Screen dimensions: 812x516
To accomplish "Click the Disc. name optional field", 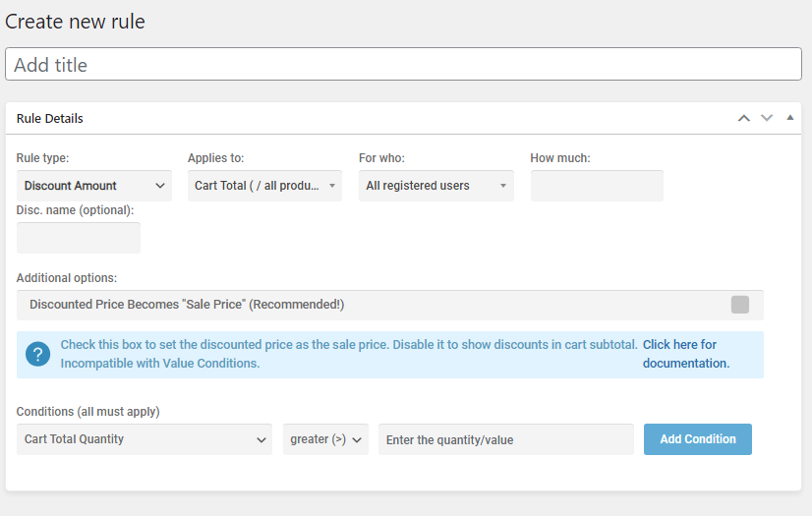I will [79, 238].
